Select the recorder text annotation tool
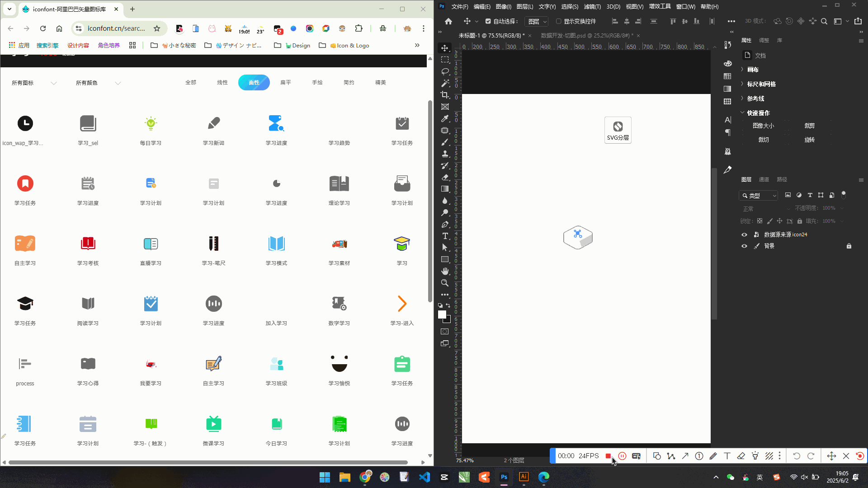This screenshot has height=488, width=868. tap(727, 456)
